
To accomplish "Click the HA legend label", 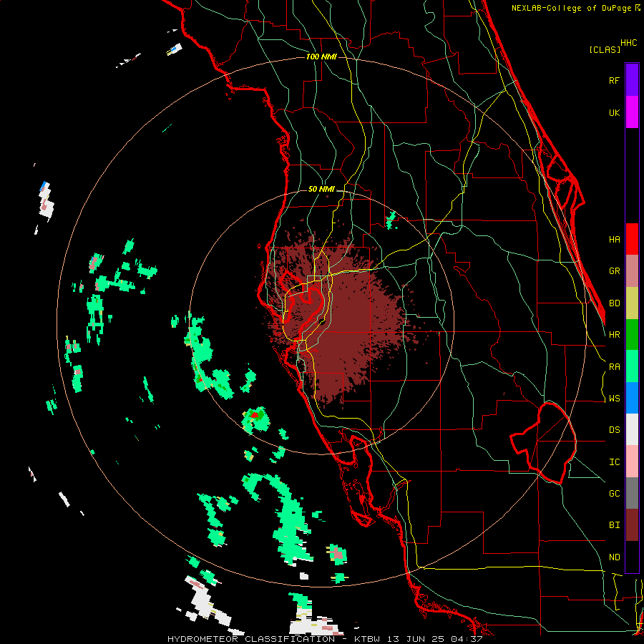I will [x=614, y=239].
